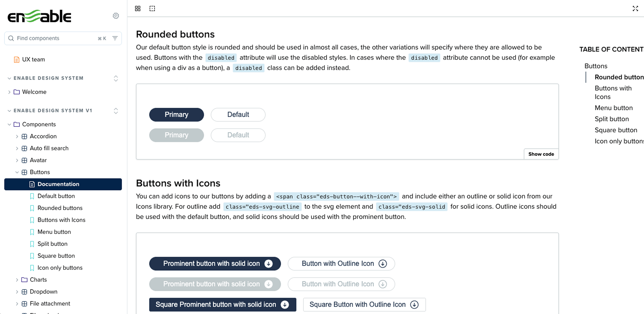
Task: Jump to Menu button in table of contents
Action: click(613, 108)
